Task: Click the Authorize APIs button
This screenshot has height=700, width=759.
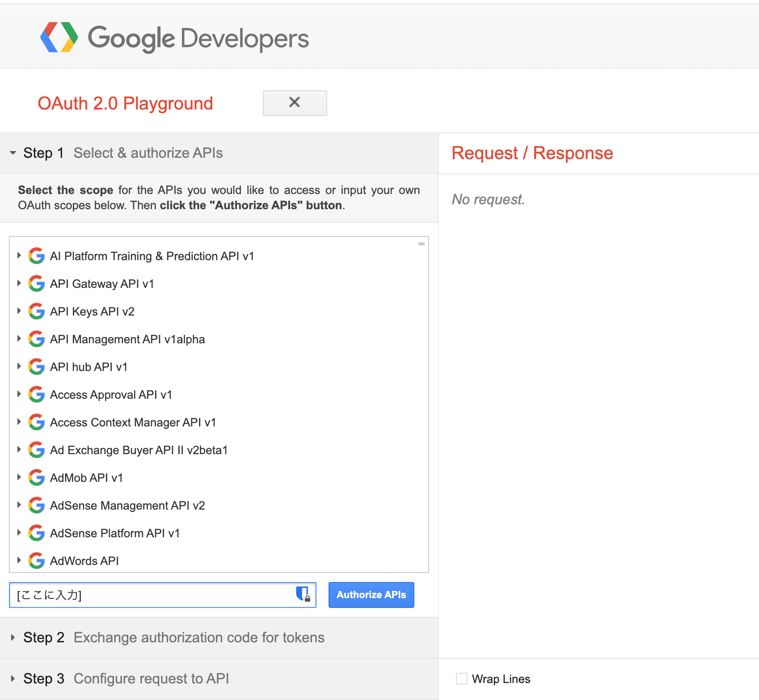Action: [x=371, y=595]
